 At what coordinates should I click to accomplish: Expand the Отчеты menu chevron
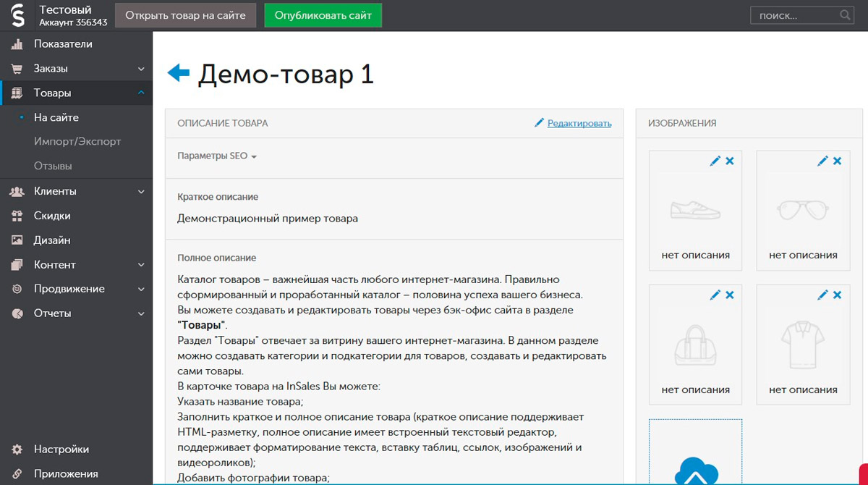pos(141,313)
